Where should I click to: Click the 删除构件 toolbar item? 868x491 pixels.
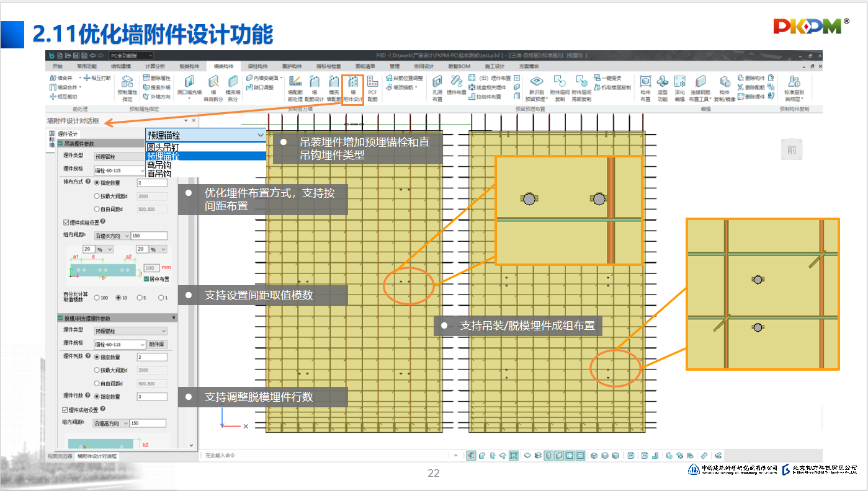[x=751, y=78]
